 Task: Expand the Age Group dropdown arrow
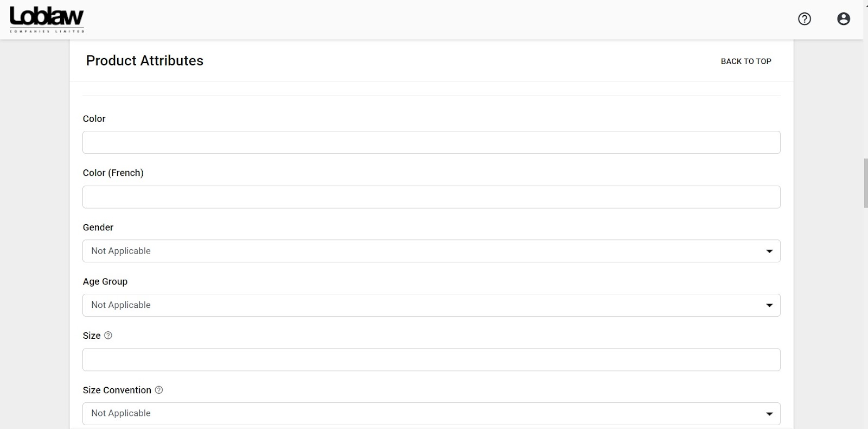769,305
